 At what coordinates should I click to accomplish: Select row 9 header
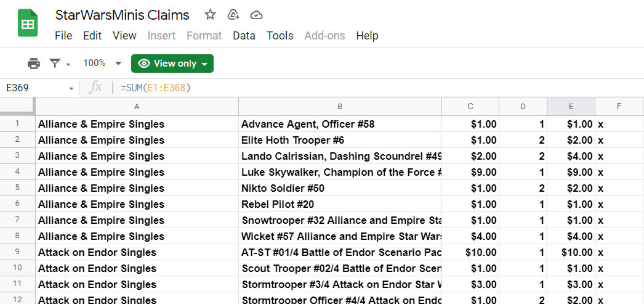17,252
